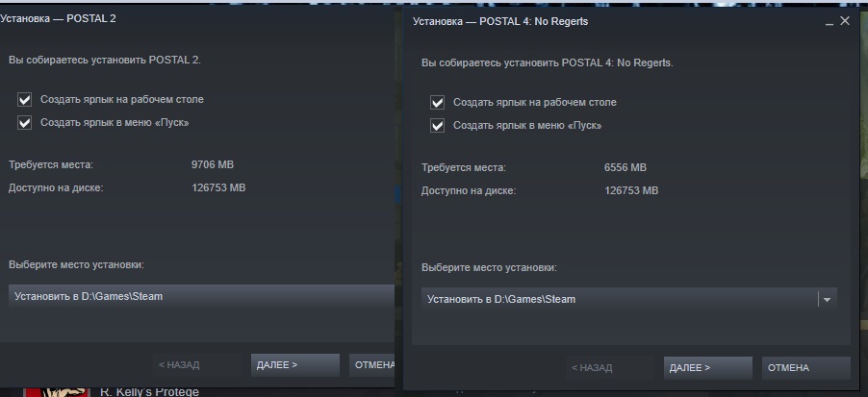Click the 'Установка — POSTAL 2' title bar
Image resolution: width=868 pixels, height=397 pixels.
[x=58, y=19]
